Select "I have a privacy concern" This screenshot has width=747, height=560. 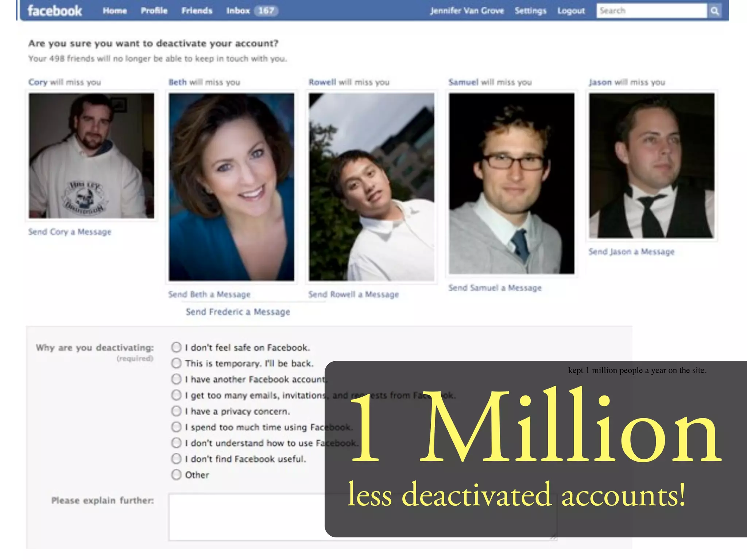(x=177, y=411)
